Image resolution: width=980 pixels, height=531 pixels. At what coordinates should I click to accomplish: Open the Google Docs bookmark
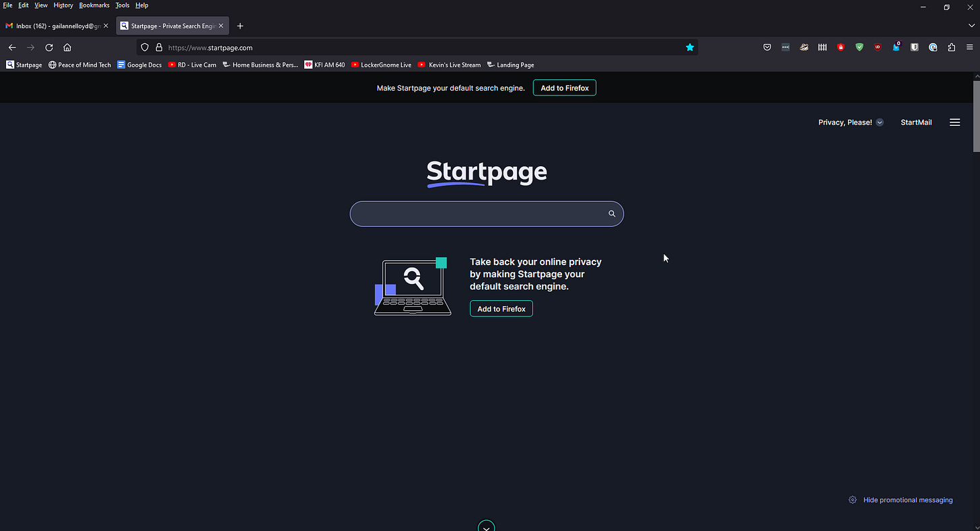pyautogui.click(x=140, y=65)
